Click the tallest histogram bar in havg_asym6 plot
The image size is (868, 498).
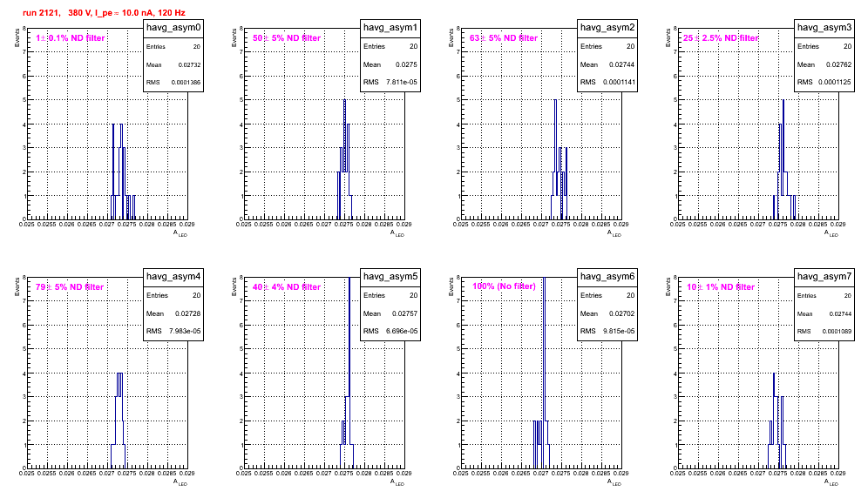click(545, 373)
